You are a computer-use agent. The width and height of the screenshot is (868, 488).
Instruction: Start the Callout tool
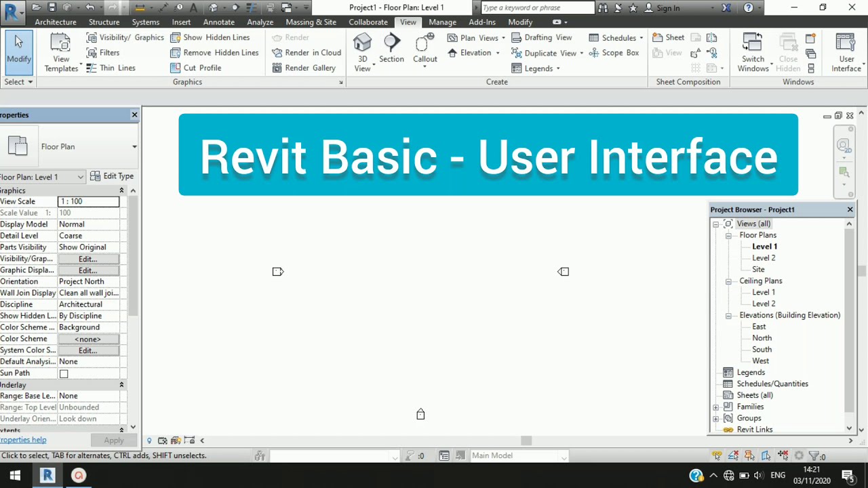425,50
